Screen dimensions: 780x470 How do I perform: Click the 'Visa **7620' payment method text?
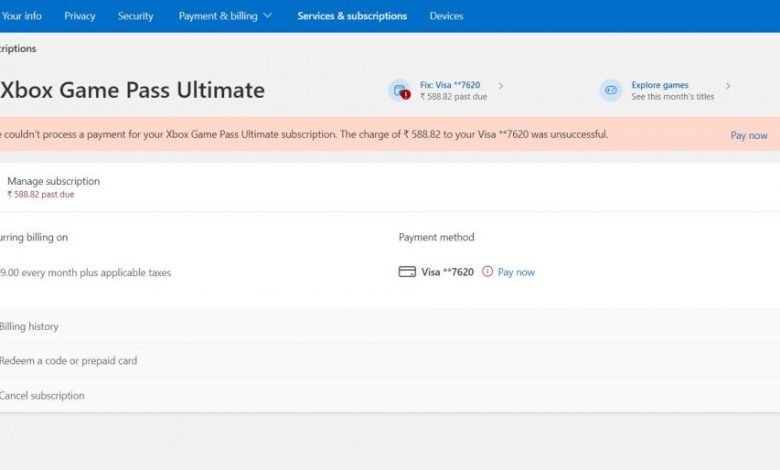[447, 272]
